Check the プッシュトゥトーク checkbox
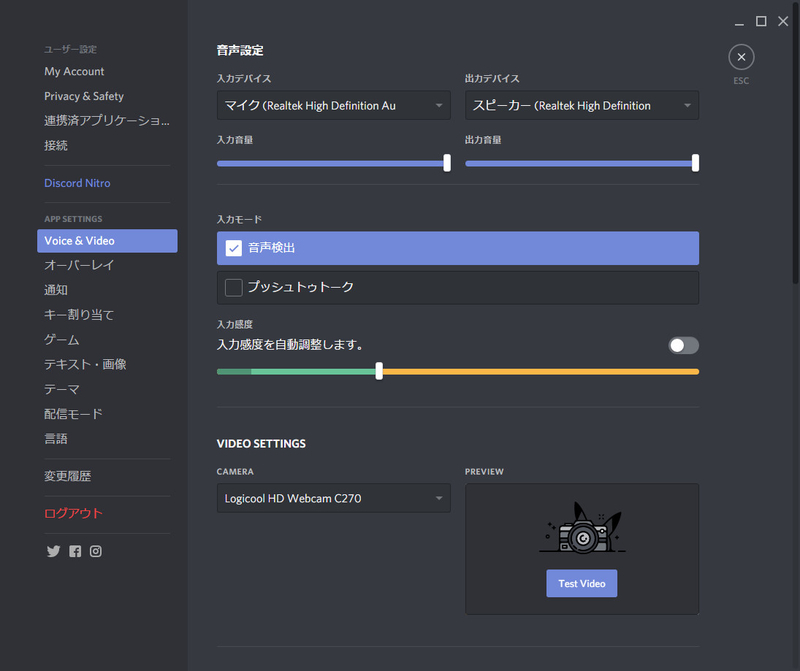This screenshot has height=671, width=800. point(234,287)
